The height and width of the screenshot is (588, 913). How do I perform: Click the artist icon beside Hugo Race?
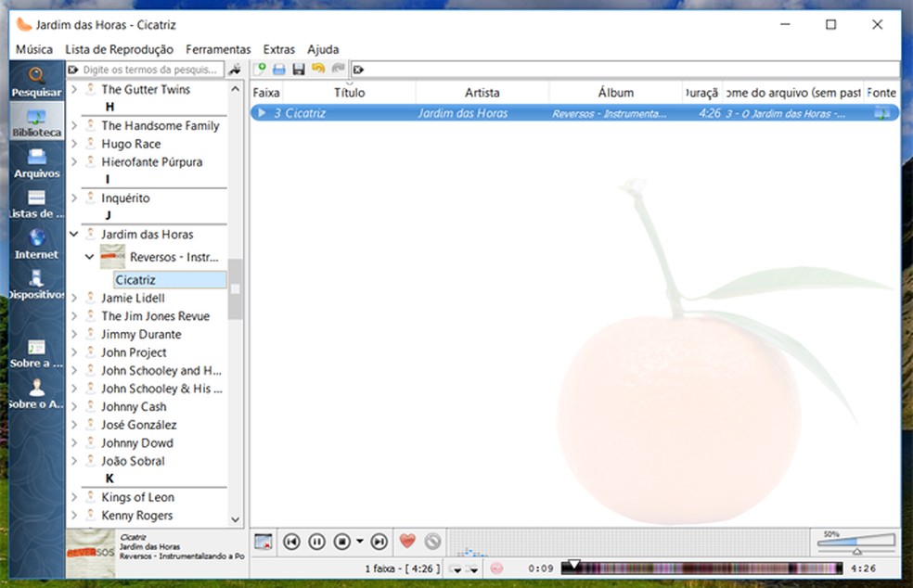pos(91,143)
